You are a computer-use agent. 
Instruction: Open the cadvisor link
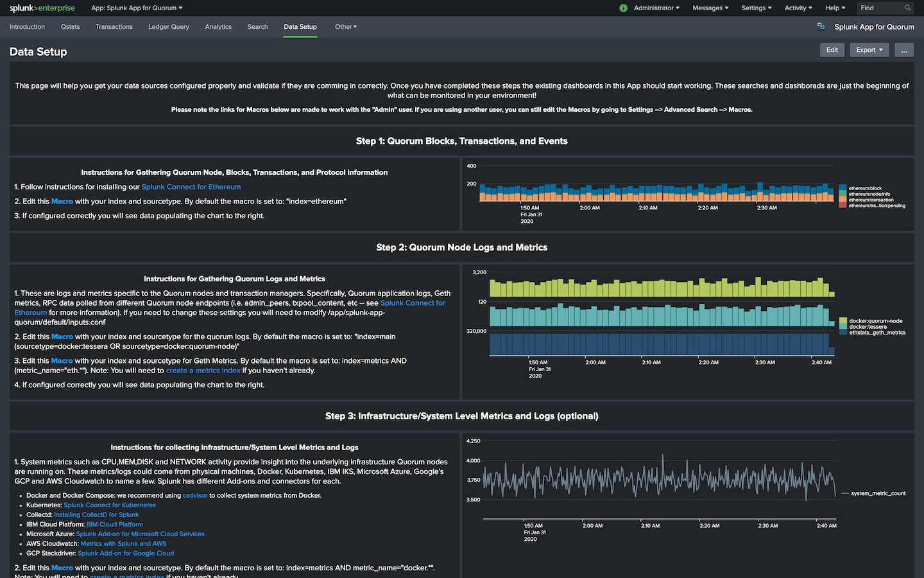click(195, 495)
